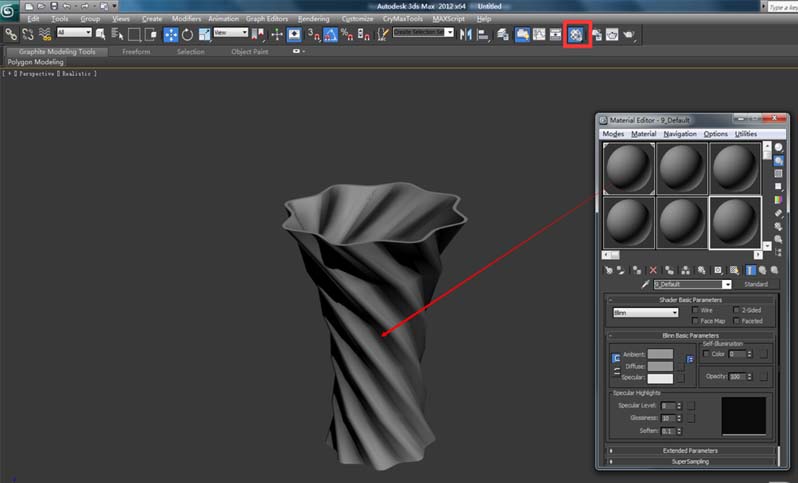
Task: Open the Rendering menu
Action: 313,18
